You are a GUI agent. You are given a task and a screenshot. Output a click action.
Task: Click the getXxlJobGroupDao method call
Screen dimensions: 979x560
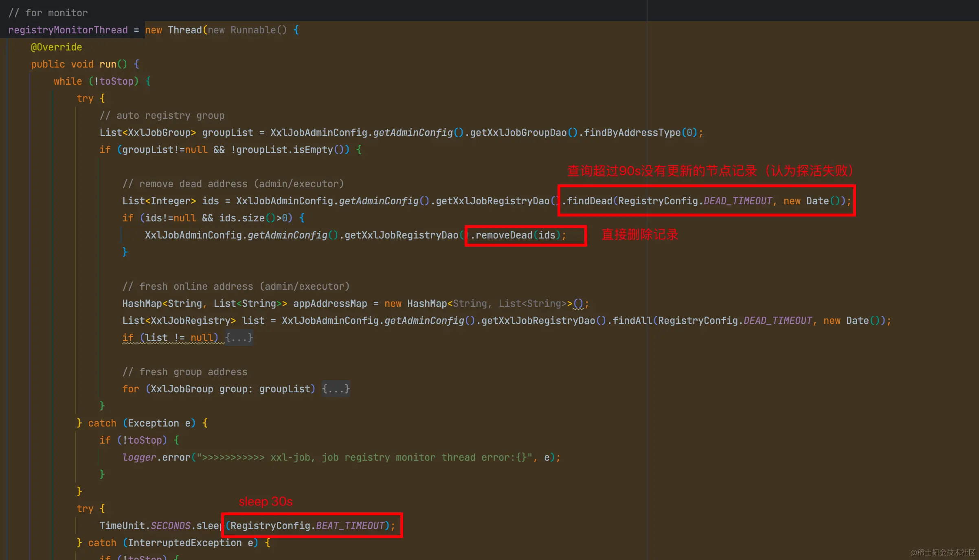tap(518, 133)
